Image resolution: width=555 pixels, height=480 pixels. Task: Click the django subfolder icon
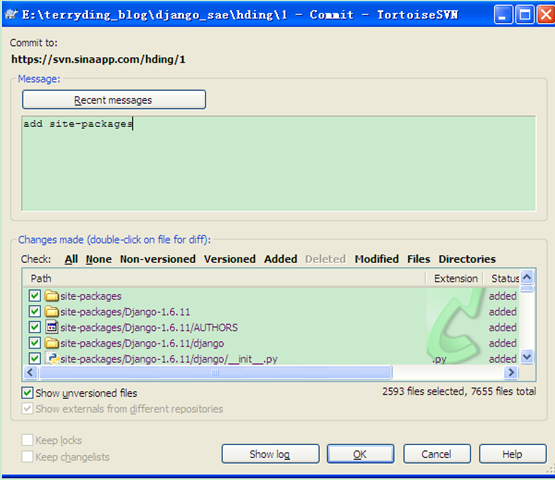(x=52, y=343)
